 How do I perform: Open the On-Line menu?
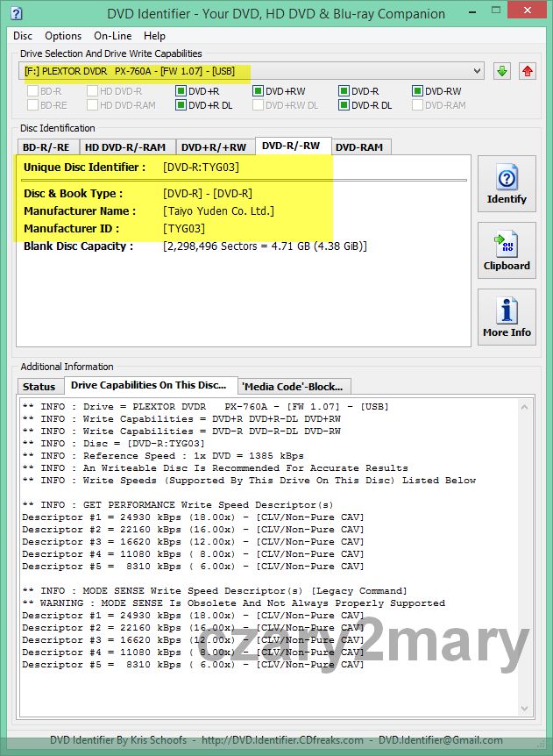(x=112, y=36)
